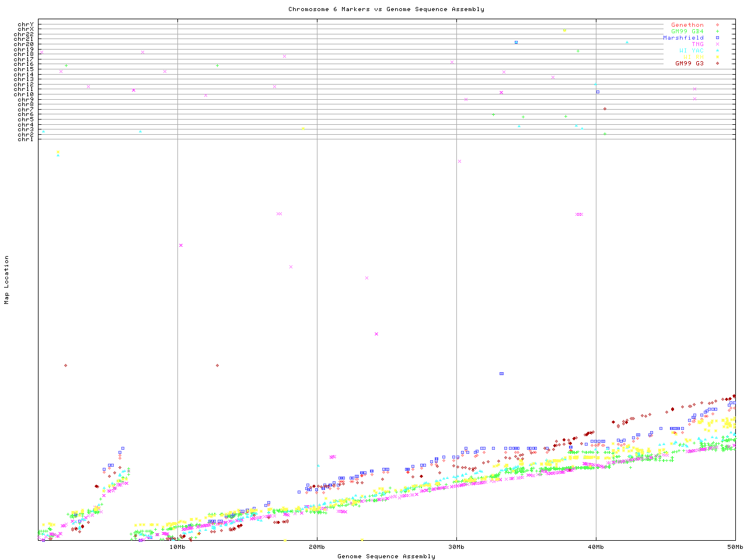The height and width of the screenshot is (560, 747).
Task: Click the isolated blue Marshfield square near 33Mb
Action: click(501, 373)
